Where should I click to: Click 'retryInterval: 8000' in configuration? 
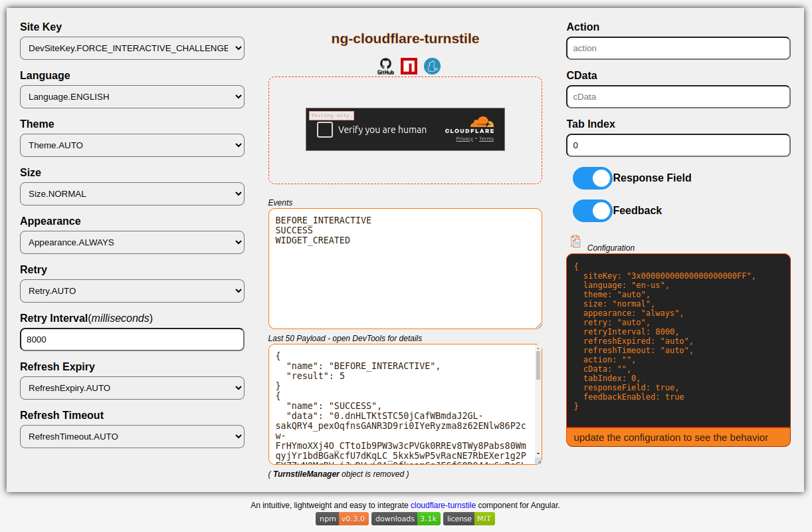(x=631, y=331)
